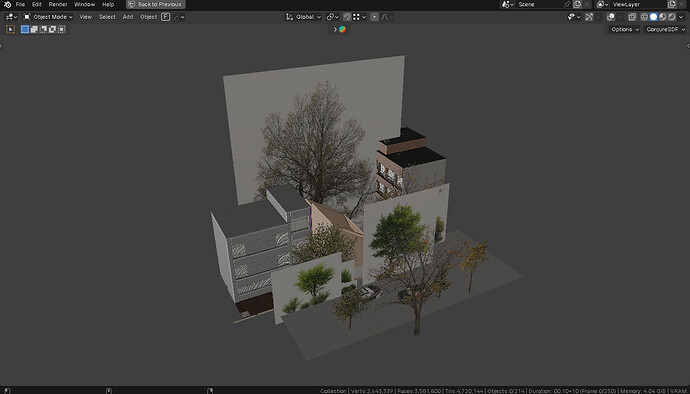
Task: Open the viewport Add menu
Action: 128,17
